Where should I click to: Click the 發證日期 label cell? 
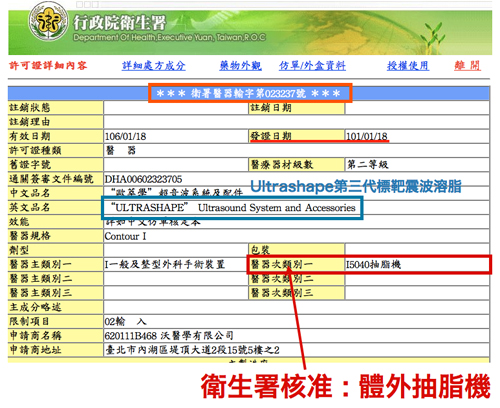click(297, 136)
